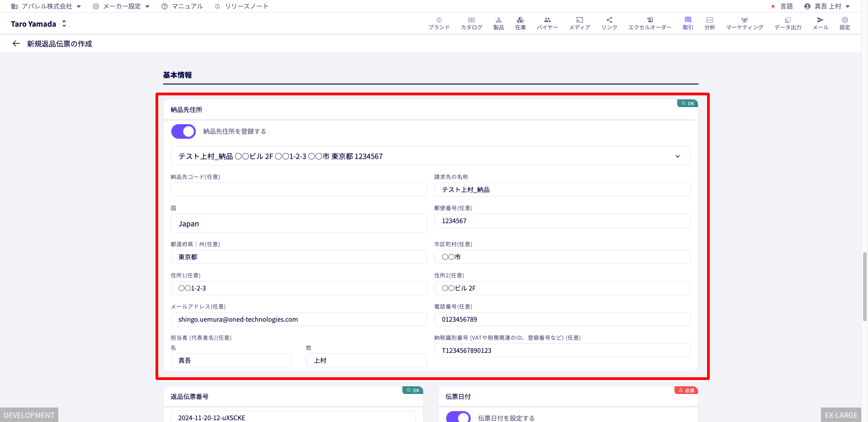Expand the Taro Yamada account switcher
The width and height of the screenshot is (868, 422).
click(39, 24)
